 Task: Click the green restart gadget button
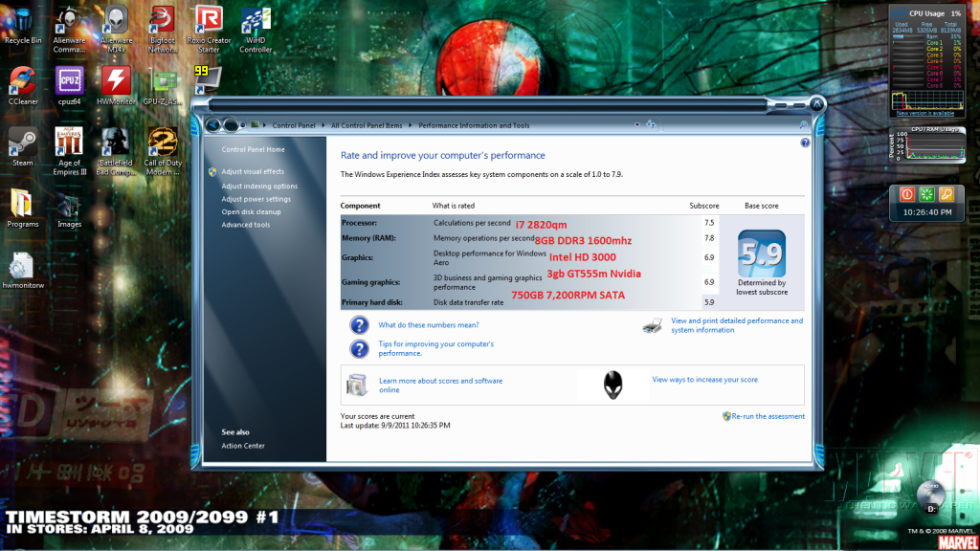click(x=926, y=194)
